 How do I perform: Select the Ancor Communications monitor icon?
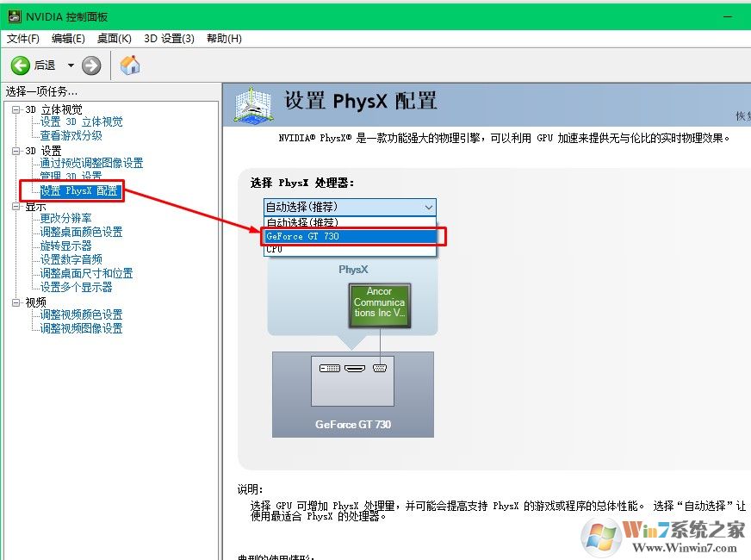pyautogui.click(x=379, y=305)
